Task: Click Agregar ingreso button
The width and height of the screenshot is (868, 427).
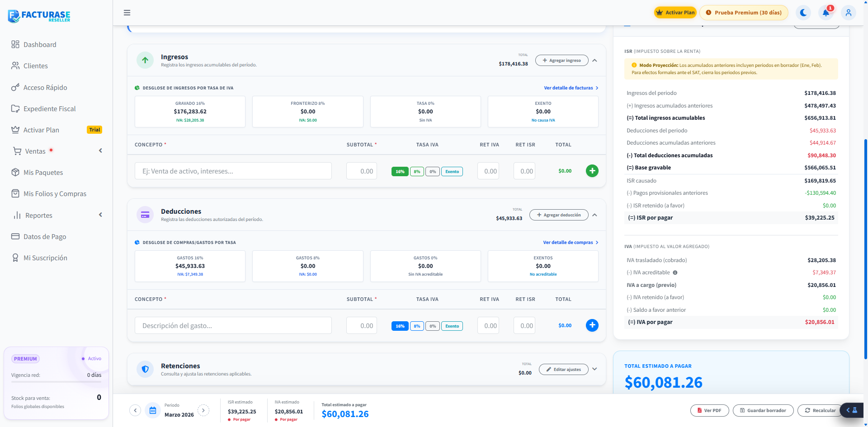Action: pyautogui.click(x=562, y=61)
